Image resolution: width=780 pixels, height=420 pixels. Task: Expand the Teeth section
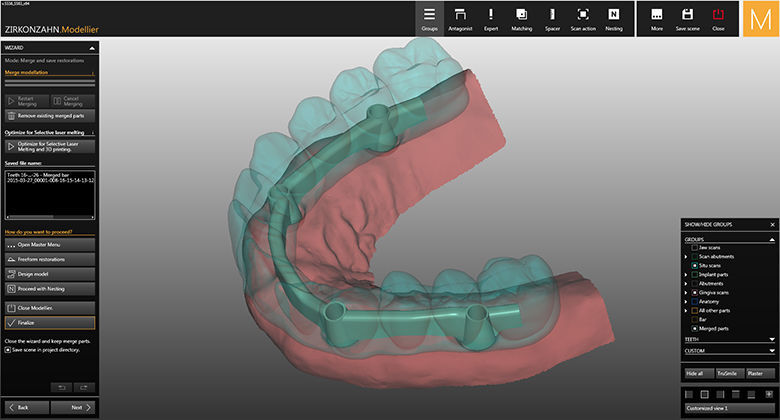(772, 339)
